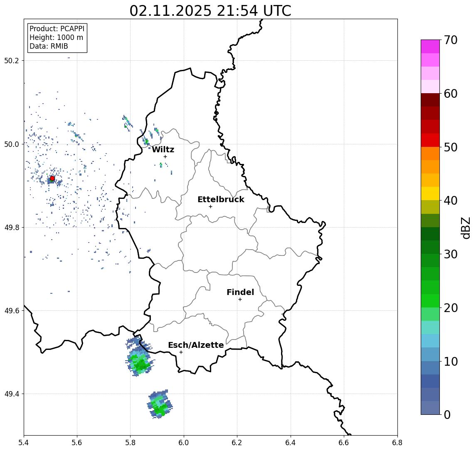This screenshot has width=476, height=451.
Task: Click the 20 tick on colorbar
Action: (x=451, y=307)
